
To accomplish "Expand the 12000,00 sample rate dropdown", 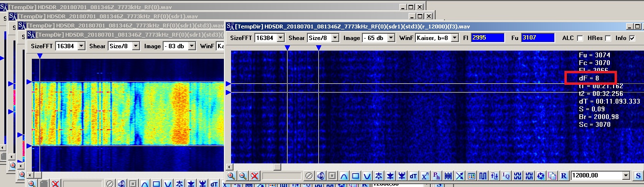I will point(626,175).
